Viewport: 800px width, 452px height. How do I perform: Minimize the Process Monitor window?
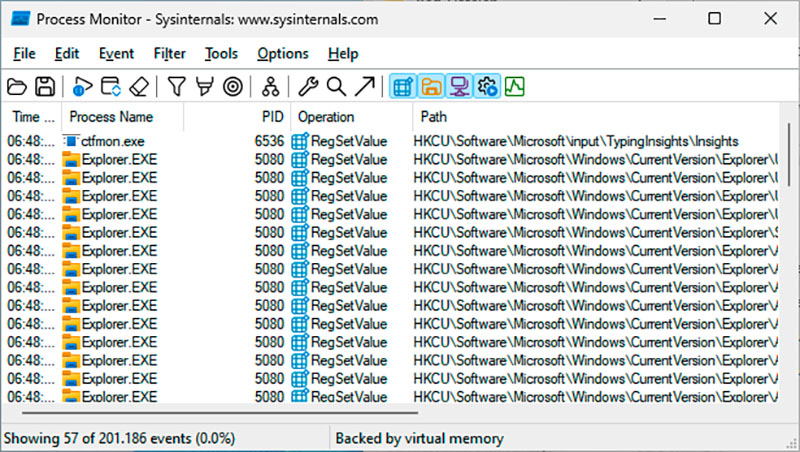pos(660,19)
